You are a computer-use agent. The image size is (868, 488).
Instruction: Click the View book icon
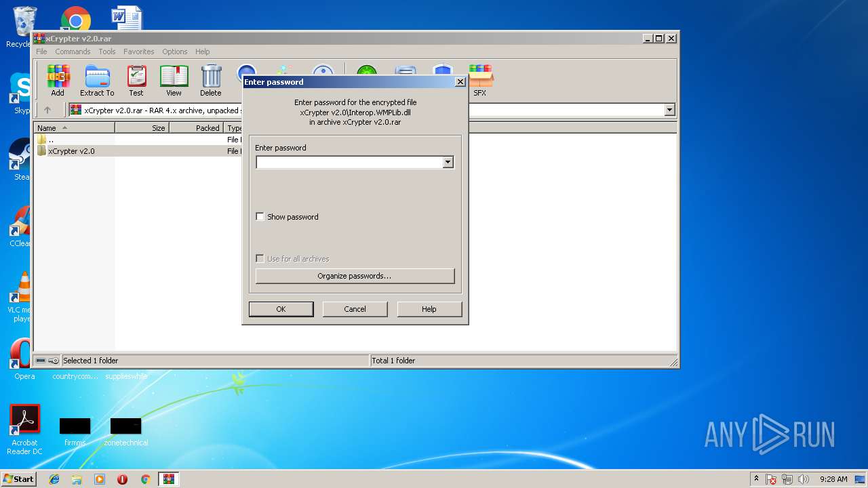click(174, 81)
